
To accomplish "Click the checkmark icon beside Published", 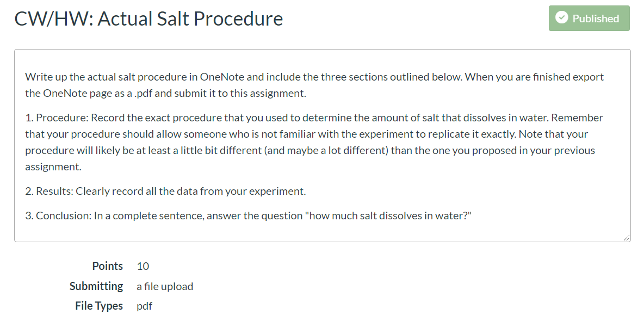I will point(561,17).
